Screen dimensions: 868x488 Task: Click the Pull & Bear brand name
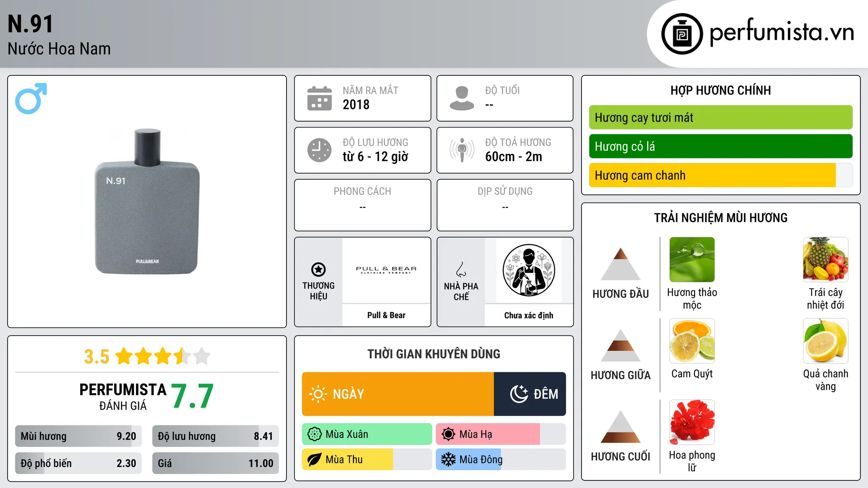[386, 315]
